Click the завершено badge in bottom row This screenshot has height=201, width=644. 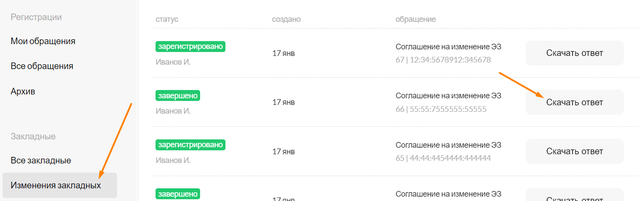178,194
